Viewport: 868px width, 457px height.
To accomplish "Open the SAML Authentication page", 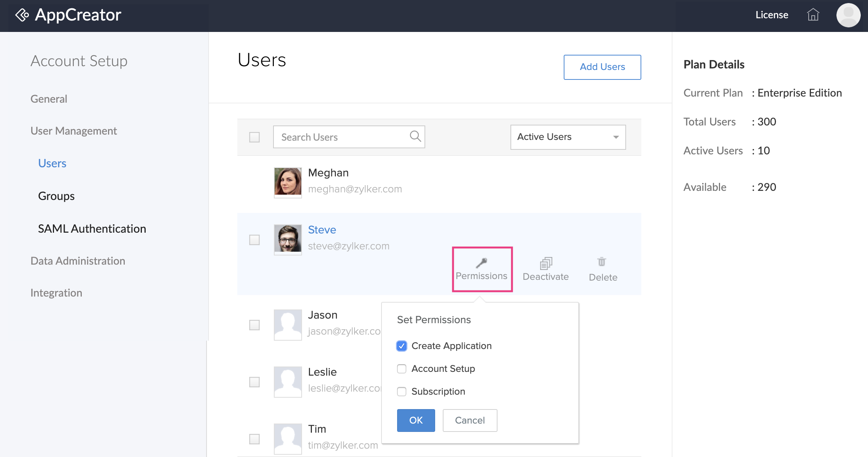I will coord(92,228).
